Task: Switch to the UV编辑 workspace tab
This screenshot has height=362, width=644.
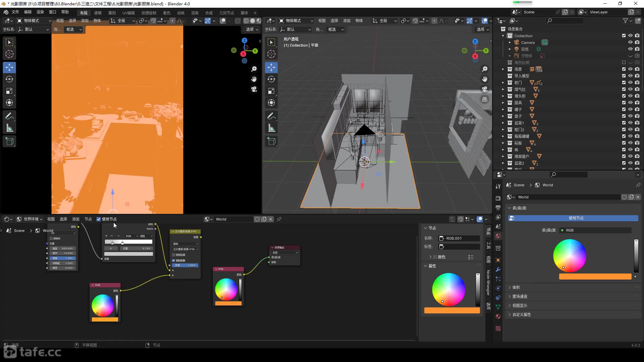Action: tap(128, 13)
